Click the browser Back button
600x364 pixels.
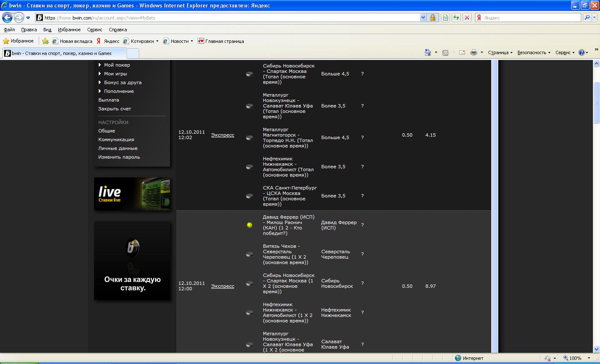[x=7, y=18]
